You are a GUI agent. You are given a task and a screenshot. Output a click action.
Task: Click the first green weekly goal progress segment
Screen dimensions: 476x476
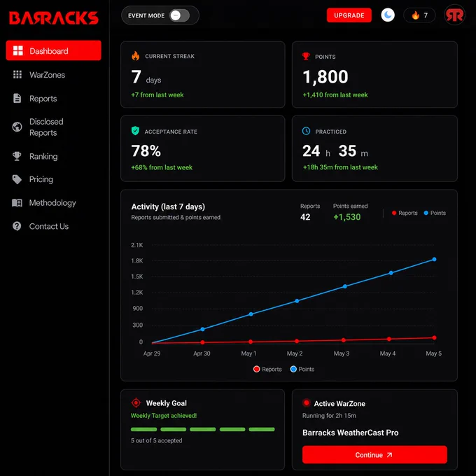[143, 429]
